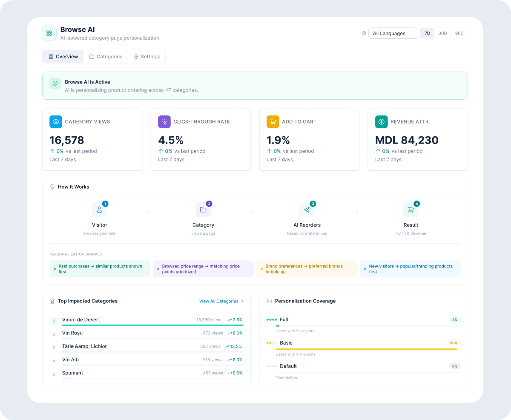Switch to the Settings tab
This screenshot has width=511, height=420.
(x=146, y=57)
